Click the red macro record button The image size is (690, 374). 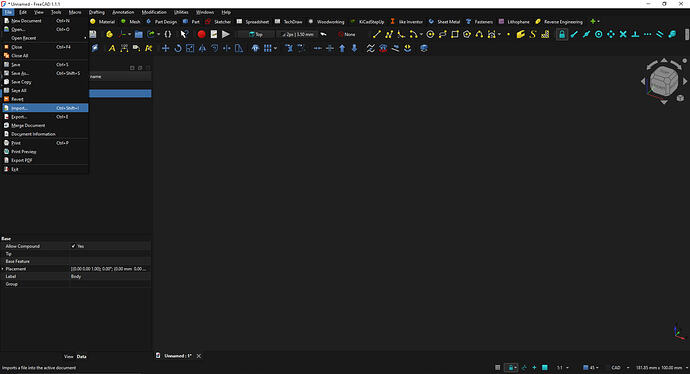[201, 34]
